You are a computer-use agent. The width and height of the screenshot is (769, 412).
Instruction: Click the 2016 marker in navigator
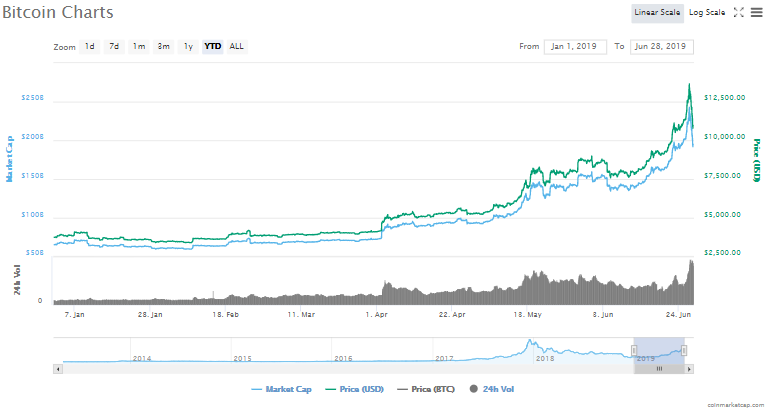click(343, 359)
